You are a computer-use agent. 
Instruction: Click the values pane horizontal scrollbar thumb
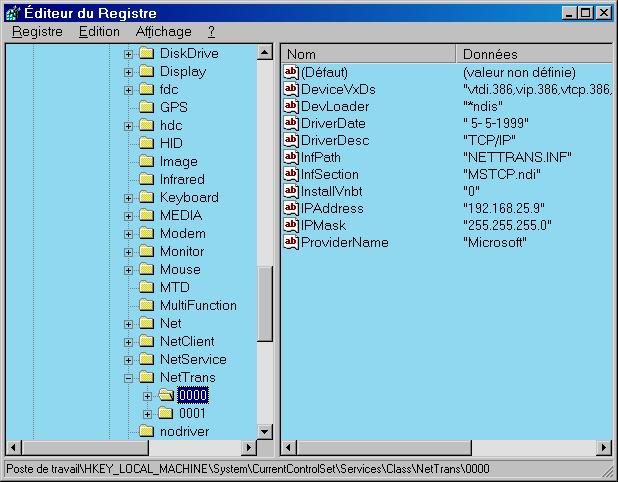[x=384, y=447]
